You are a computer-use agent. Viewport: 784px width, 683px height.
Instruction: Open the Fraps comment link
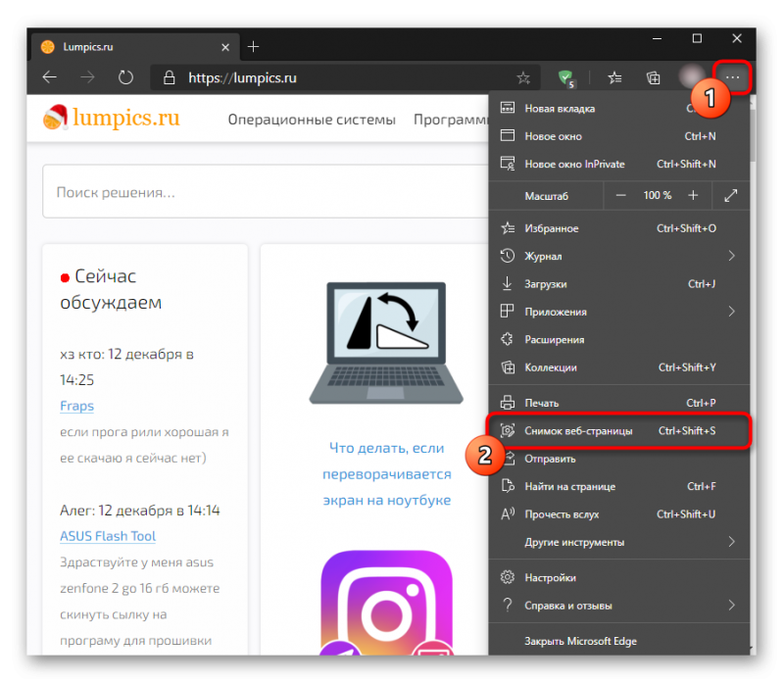coord(76,406)
